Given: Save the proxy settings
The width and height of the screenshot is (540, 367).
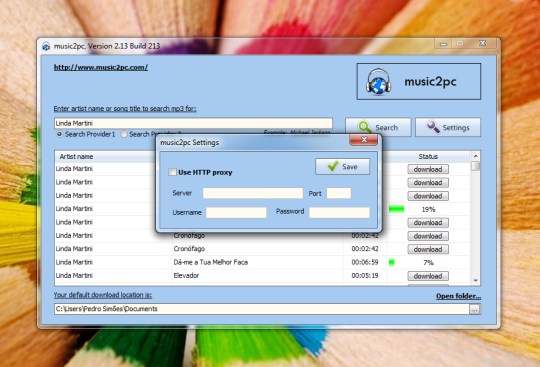Looking at the screenshot, I should click(343, 167).
